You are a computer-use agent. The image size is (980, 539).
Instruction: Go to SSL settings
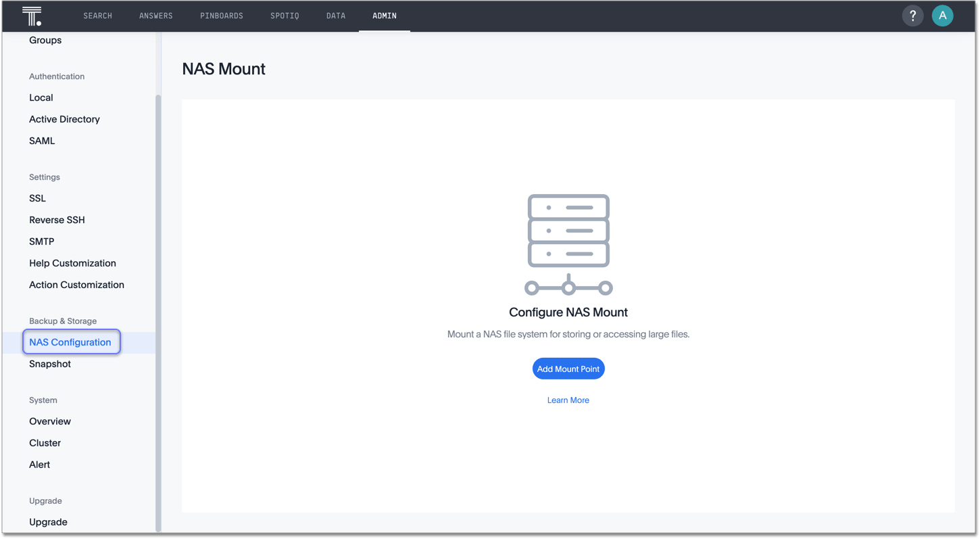click(x=37, y=197)
